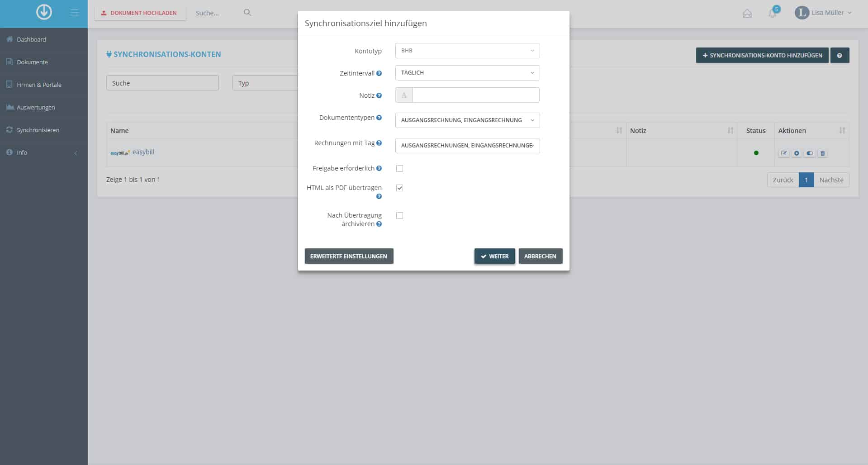Click Dokument hochladen button
Viewport: 868px width, 465px height.
140,13
